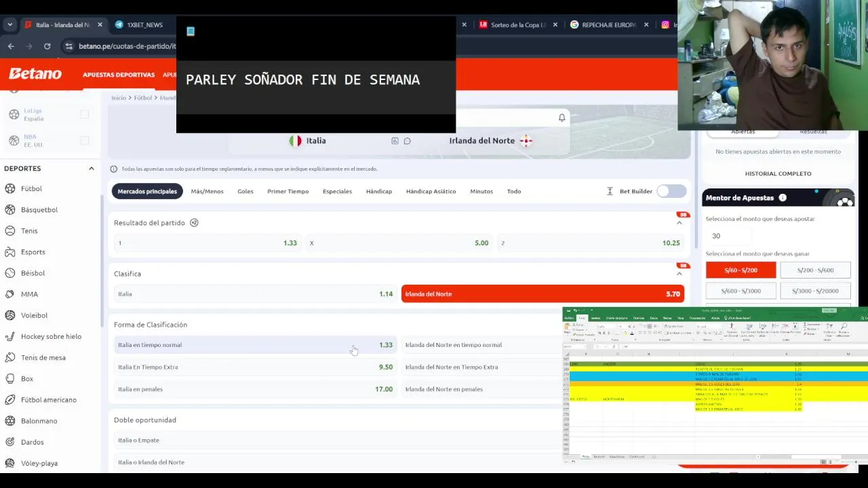Screen dimensions: 868x488
Task: Open the tab search dropdown in Chrome
Action: tap(9, 24)
